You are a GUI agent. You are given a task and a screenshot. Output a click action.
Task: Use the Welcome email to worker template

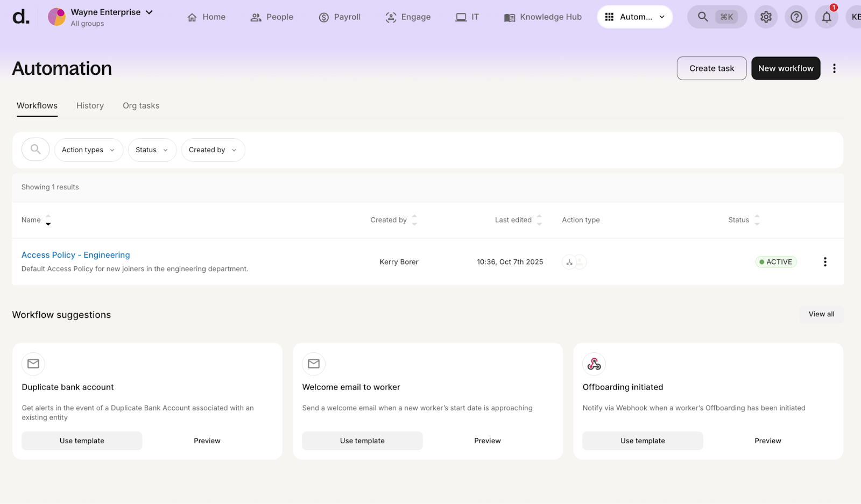362,441
